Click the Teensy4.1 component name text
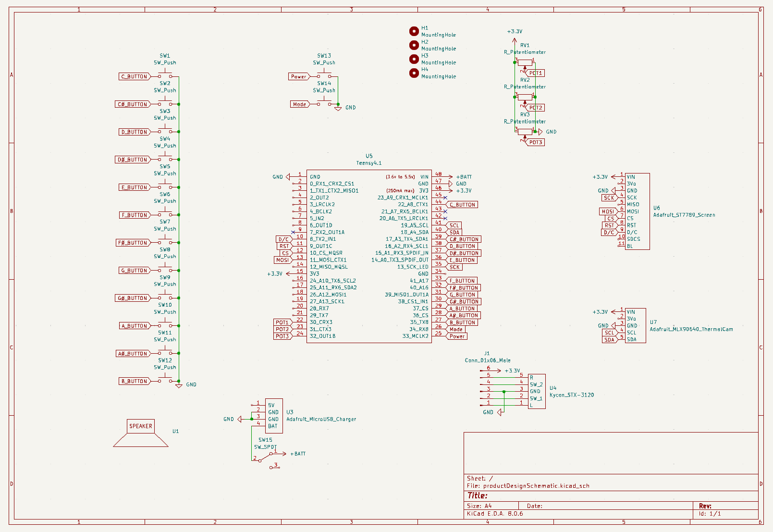 coord(368,163)
